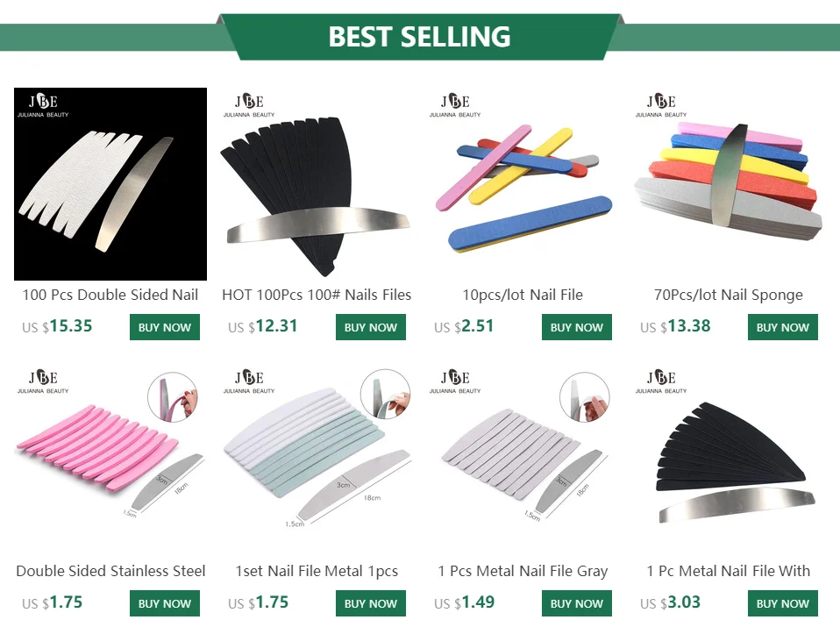This screenshot has height=627, width=840.
Task: Click BUY NOW for the $1.49 item
Action: pos(577,603)
